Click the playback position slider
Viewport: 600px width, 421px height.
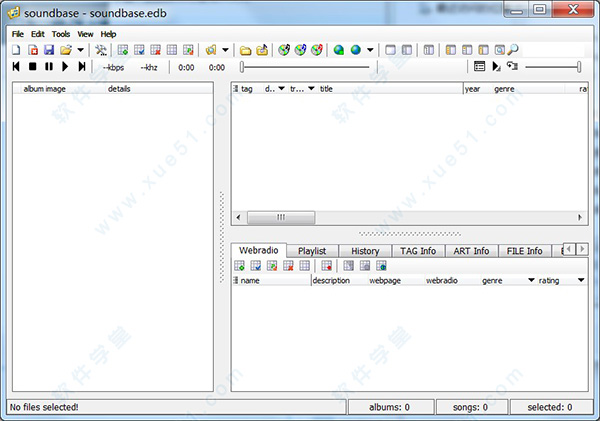[x=305, y=67]
